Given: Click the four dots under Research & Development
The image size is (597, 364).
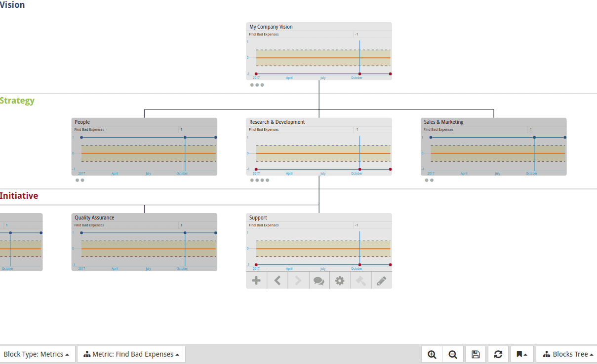Looking at the screenshot, I should pyautogui.click(x=260, y=180).
